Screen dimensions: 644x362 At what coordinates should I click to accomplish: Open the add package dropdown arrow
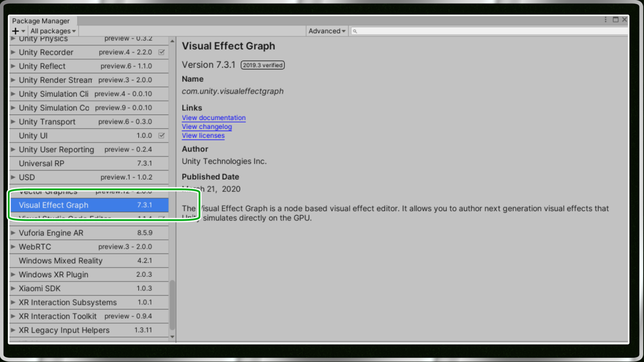pos(23,31)
